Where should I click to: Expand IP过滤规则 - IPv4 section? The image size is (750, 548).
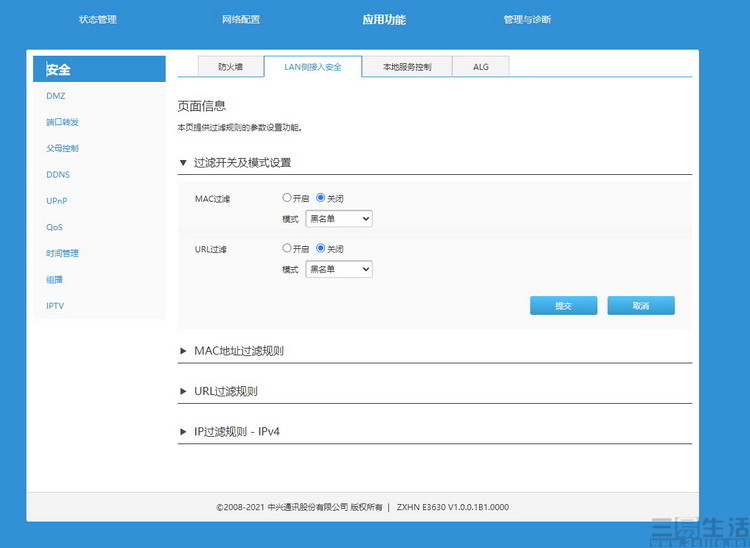pos(235,431)
